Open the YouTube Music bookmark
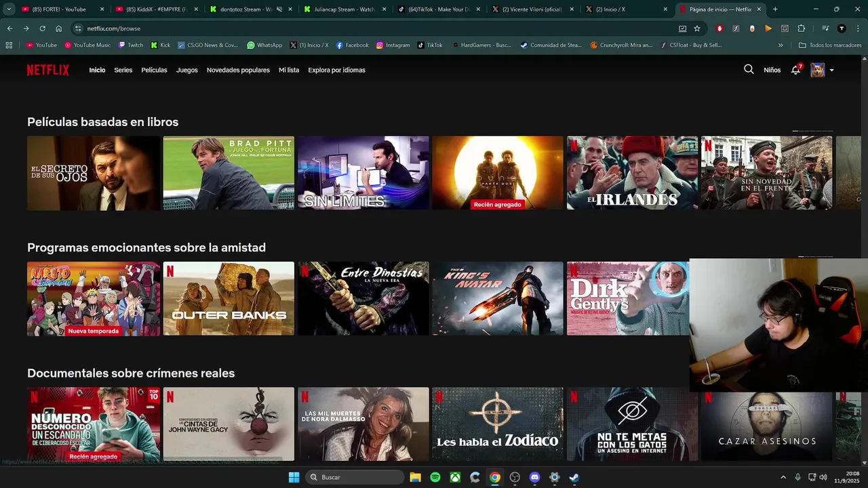This screenshot has width=868, height=488. click(87, 45)
